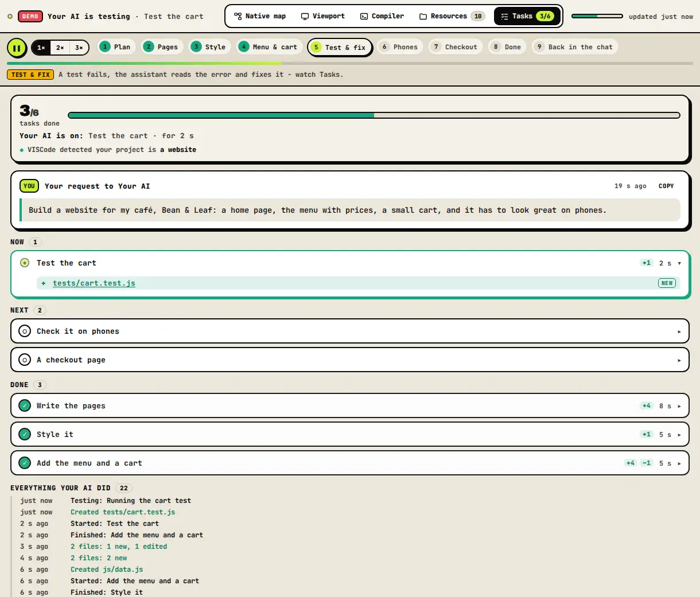
Task: Set playback speed to 1×
Action: (x=41, y=48)
